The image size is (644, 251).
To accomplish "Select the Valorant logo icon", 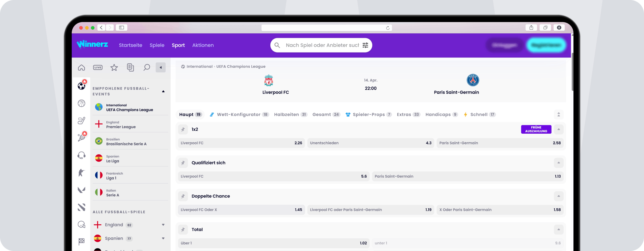I will pos(81,190).
